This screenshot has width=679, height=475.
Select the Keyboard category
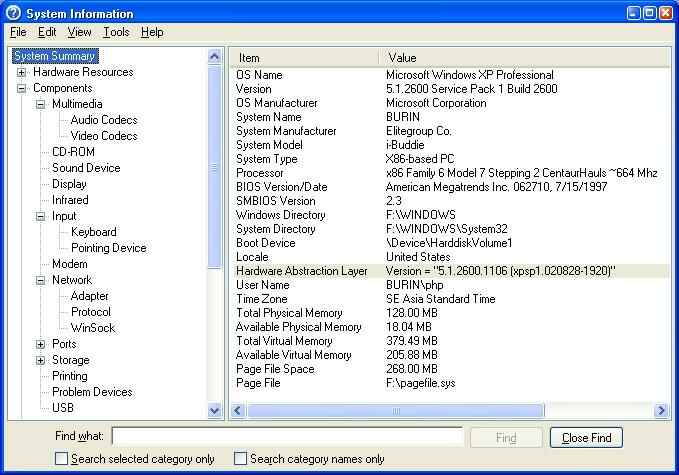[x=94, y=232]
